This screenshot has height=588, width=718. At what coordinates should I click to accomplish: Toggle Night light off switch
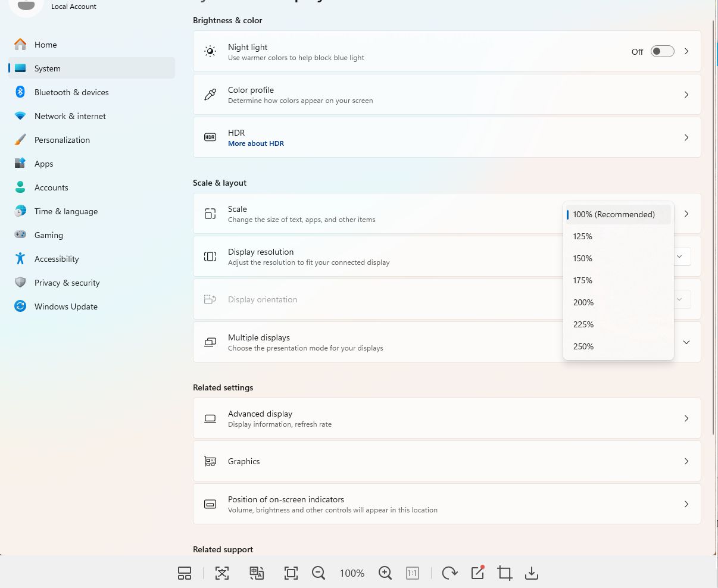[x=662, y=51]
